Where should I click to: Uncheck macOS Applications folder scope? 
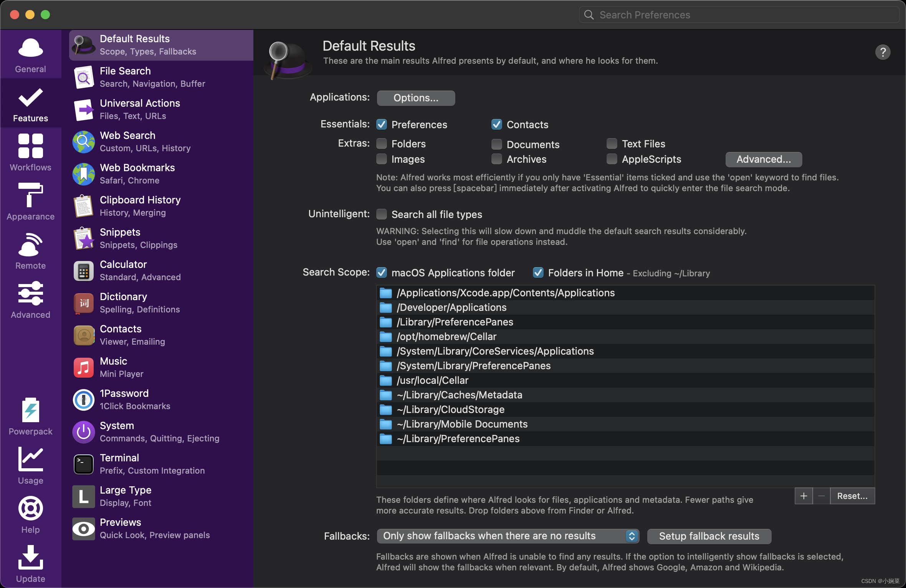point(382,273)
